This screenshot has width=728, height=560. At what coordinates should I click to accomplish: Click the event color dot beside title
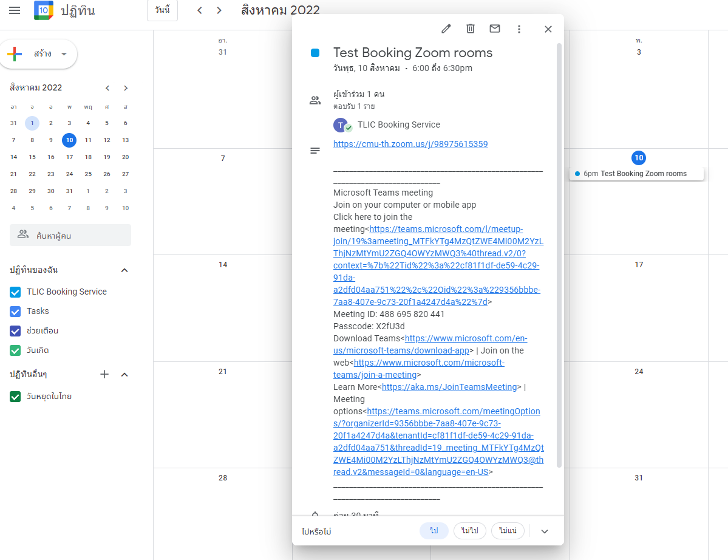(315, 53)
